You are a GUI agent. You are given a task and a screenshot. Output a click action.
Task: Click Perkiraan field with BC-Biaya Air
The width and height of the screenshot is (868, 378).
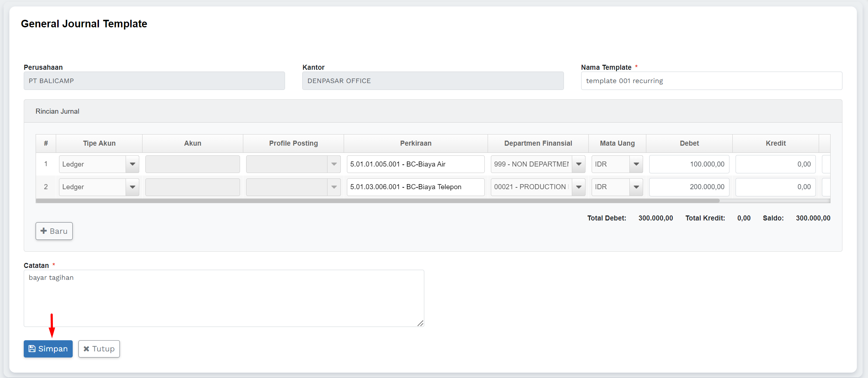(415, 164)
